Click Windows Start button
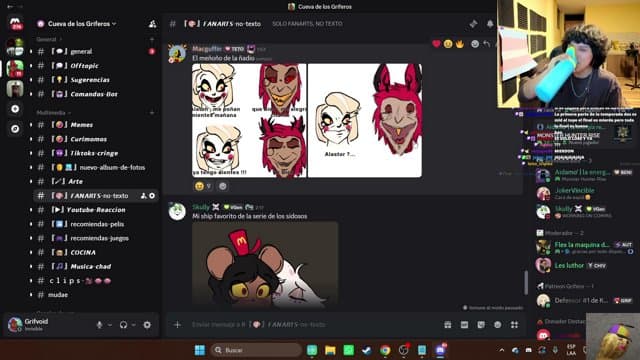This screenshot has width=640, height=360. 200,350
